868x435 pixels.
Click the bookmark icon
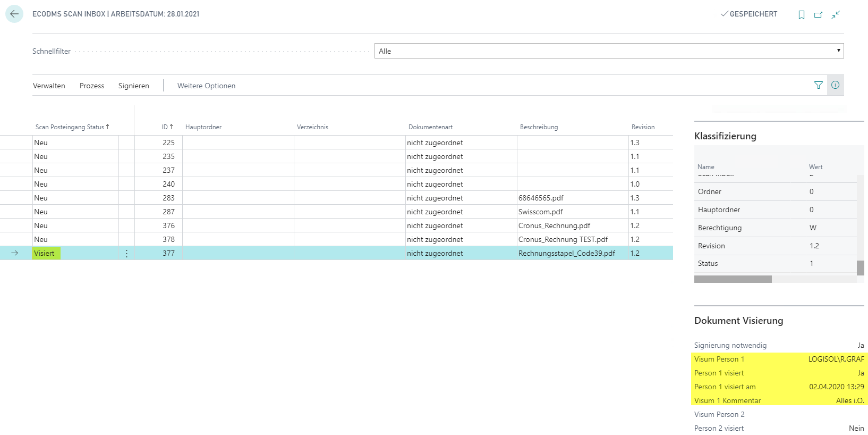click(x=802, y=15)
